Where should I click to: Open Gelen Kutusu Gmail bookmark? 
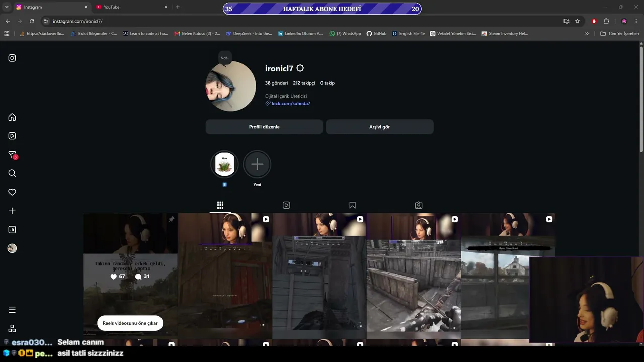[197, 34]
